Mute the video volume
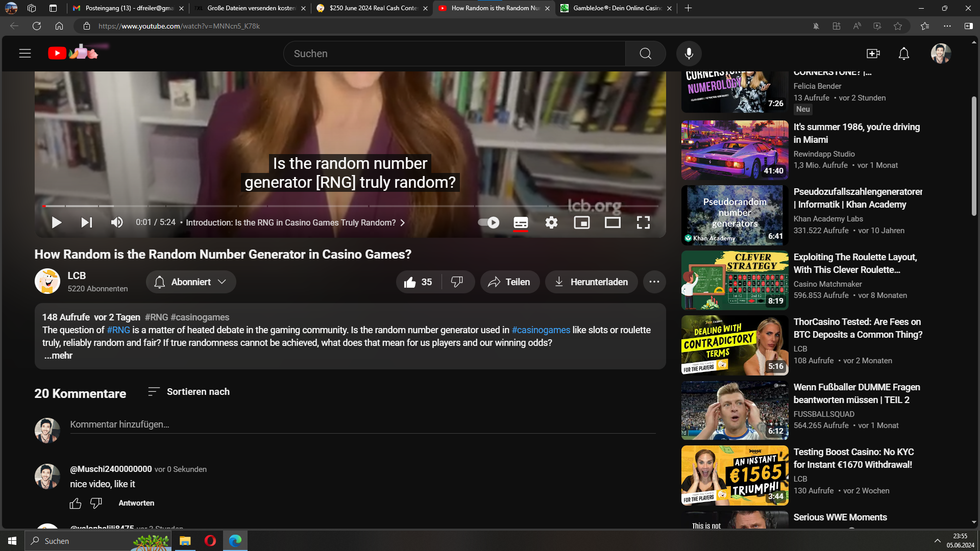Image resolution: width=980 pixels, height=551 pixels. (x=117, y=222)
